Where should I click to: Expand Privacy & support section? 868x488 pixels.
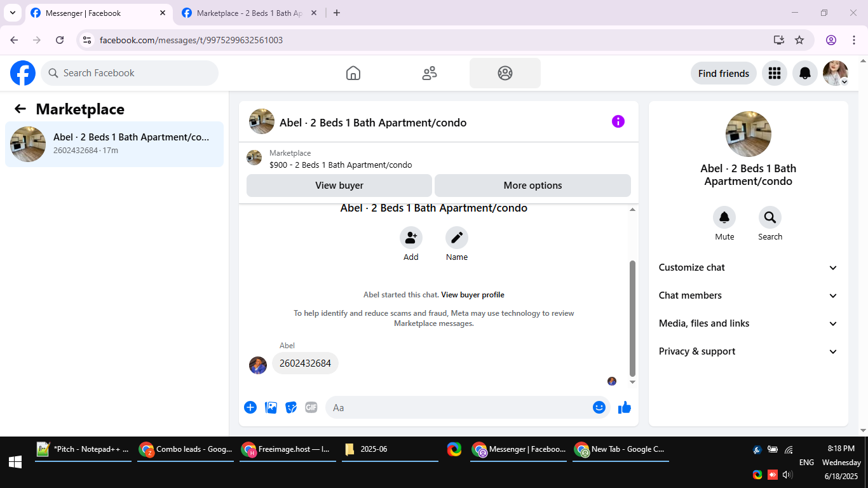[x=749, y=351]
